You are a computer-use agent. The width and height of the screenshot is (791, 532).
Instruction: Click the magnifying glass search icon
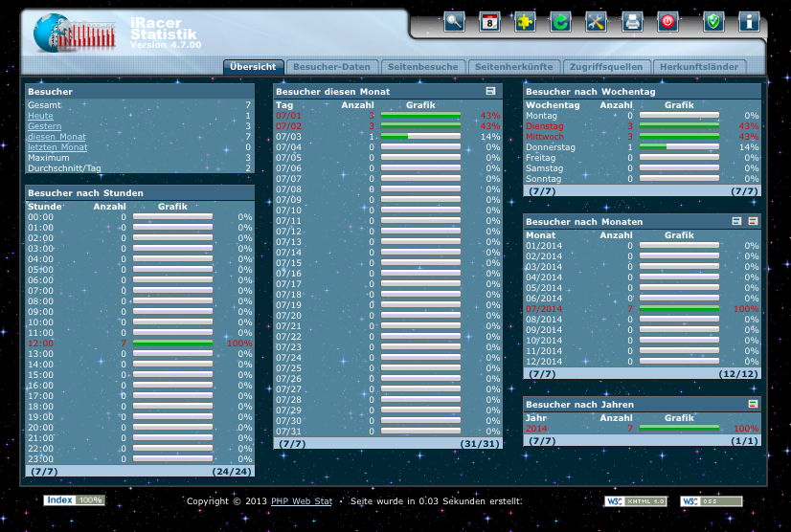(x=453, y=21)
